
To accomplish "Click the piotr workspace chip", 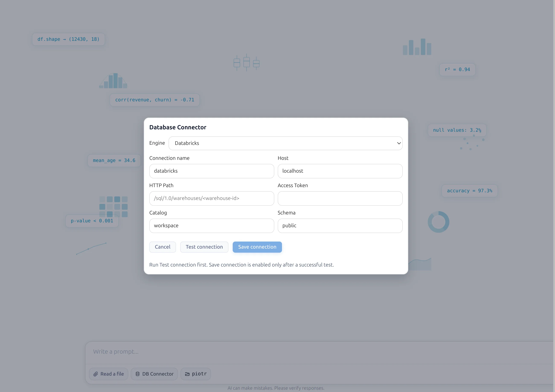I will coord(196,374).
